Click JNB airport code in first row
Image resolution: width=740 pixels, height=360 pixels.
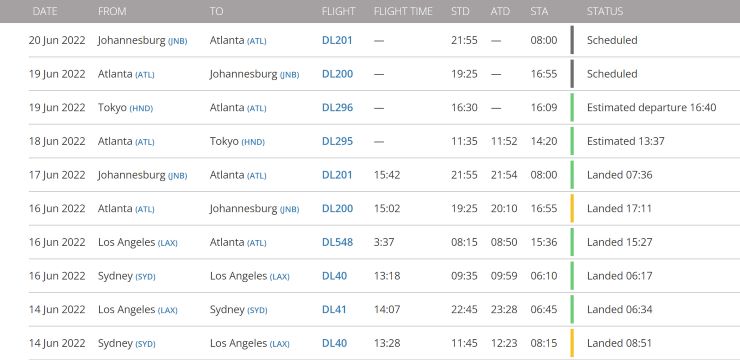[x=177, y=41]
